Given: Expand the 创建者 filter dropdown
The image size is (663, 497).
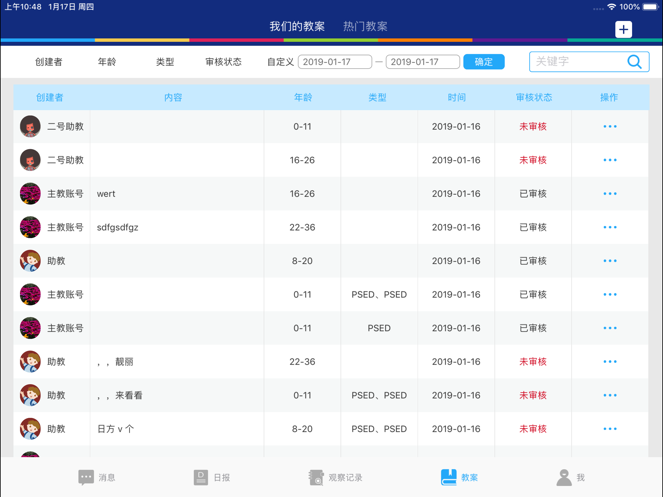Looking at the screenshot, I should [x=49, y=62].
